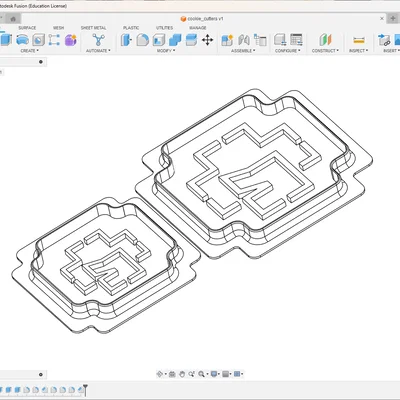Viewport: 400px width, 400px height.
Task: Expand the MODIFY dropdown menu
Action: (x=166, y=51)
